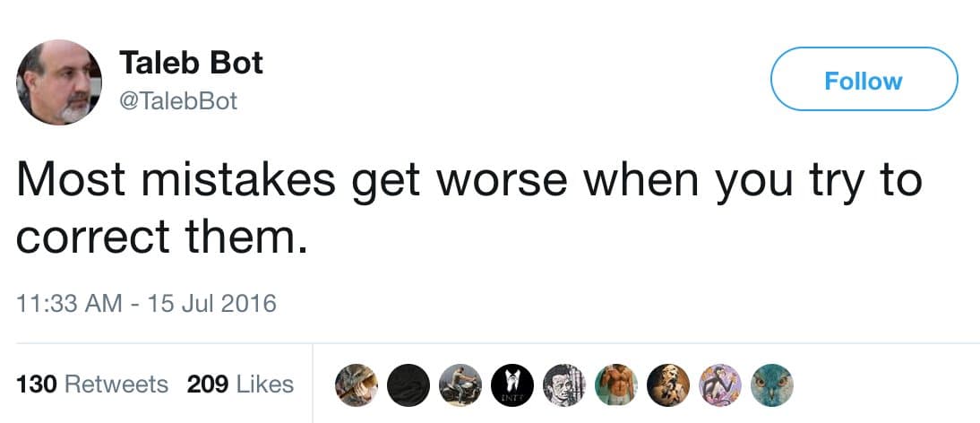Click the teal owl avatar
This screenshot has height=423, width=980.
tap(769, 383)
